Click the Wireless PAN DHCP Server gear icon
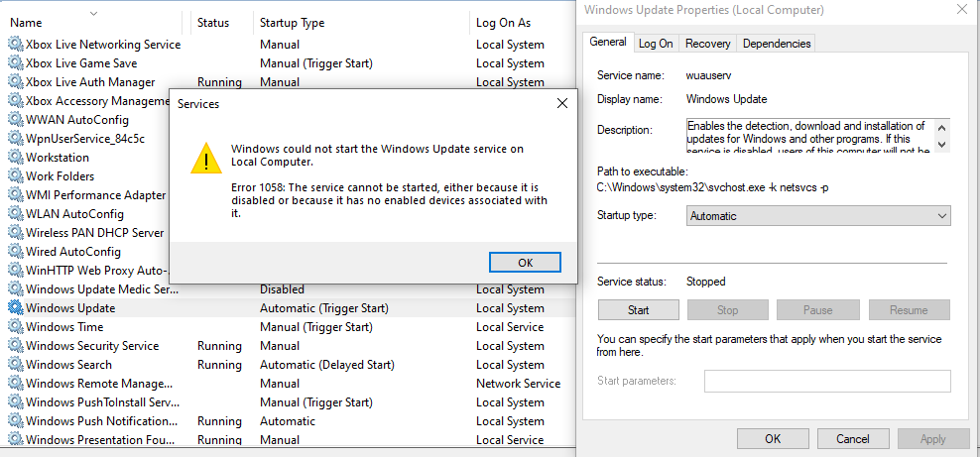980x457 pixels. click(14, 232)
